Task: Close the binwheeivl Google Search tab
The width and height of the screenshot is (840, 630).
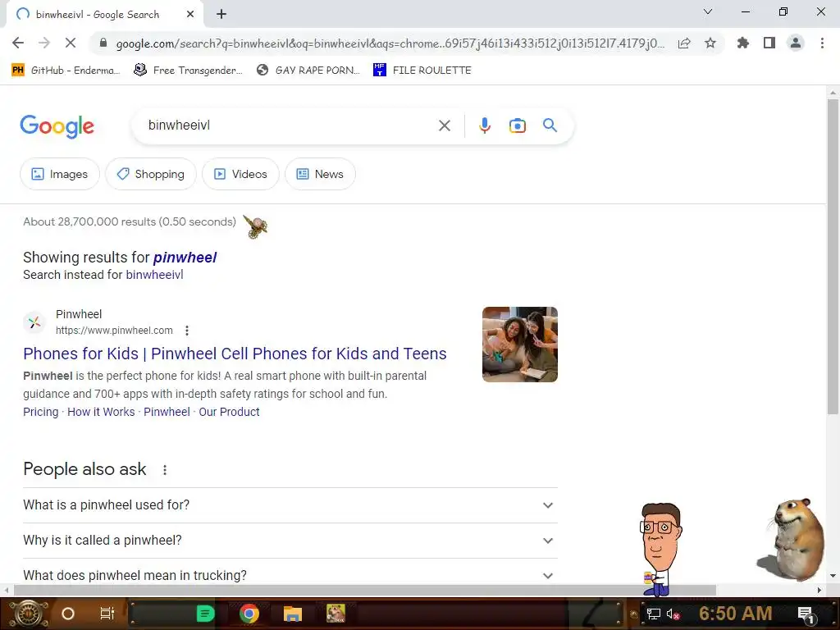Action: coord(190,15)
